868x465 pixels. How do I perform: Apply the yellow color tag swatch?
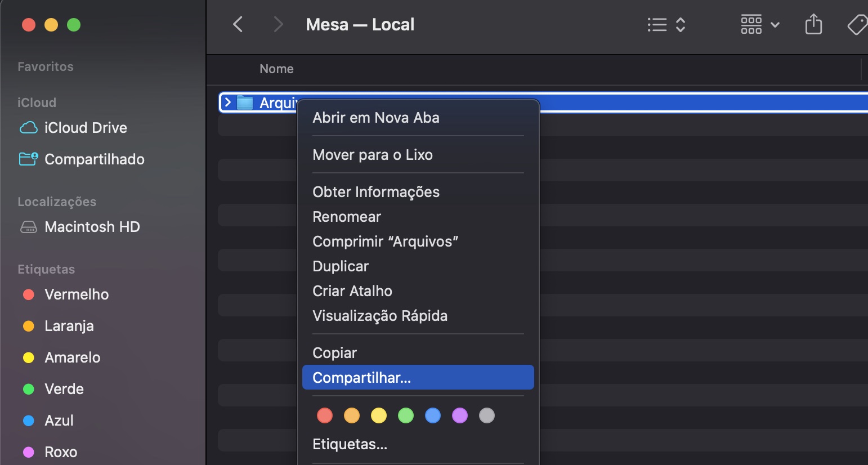[379, 415]
